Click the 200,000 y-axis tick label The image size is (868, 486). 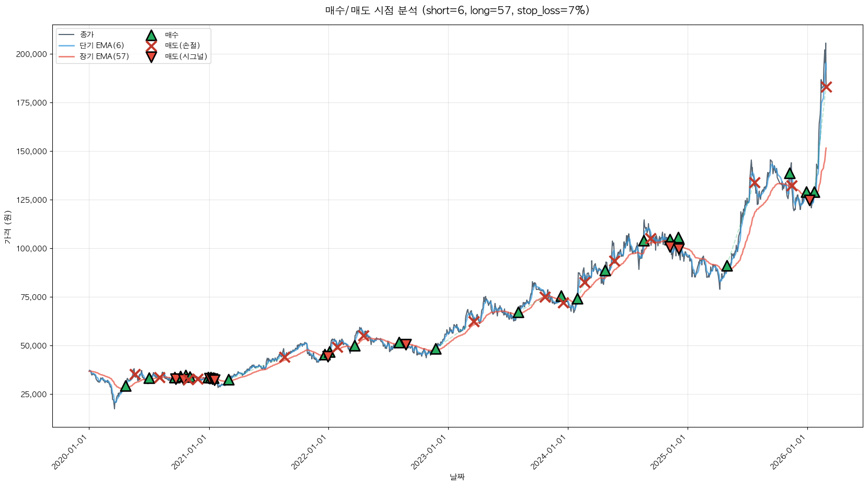[31, 54]
